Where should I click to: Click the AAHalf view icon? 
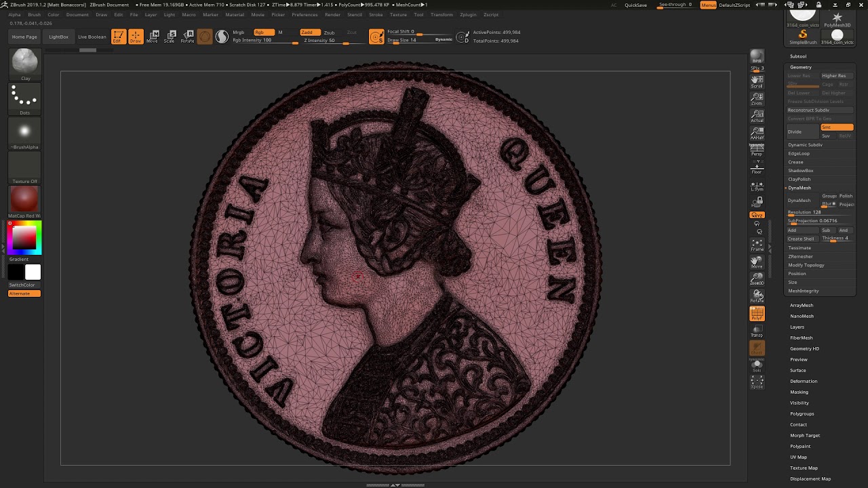757,133
